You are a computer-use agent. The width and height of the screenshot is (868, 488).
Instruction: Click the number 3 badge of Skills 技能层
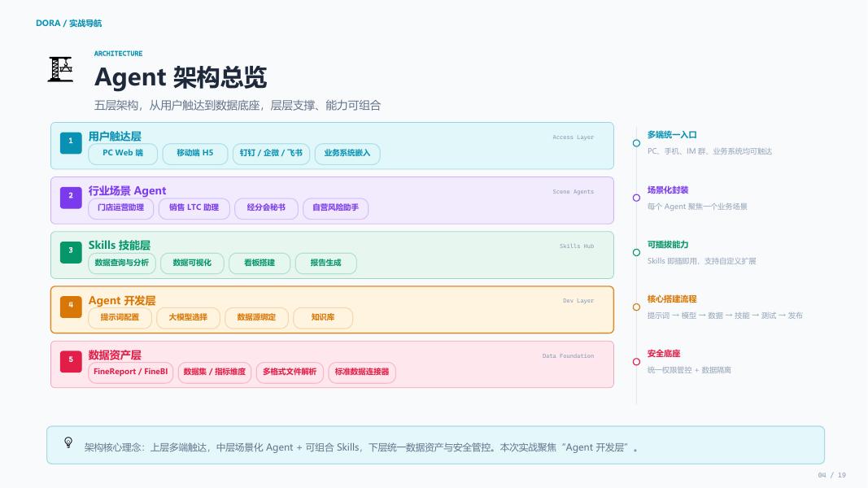tap(71, 252)
